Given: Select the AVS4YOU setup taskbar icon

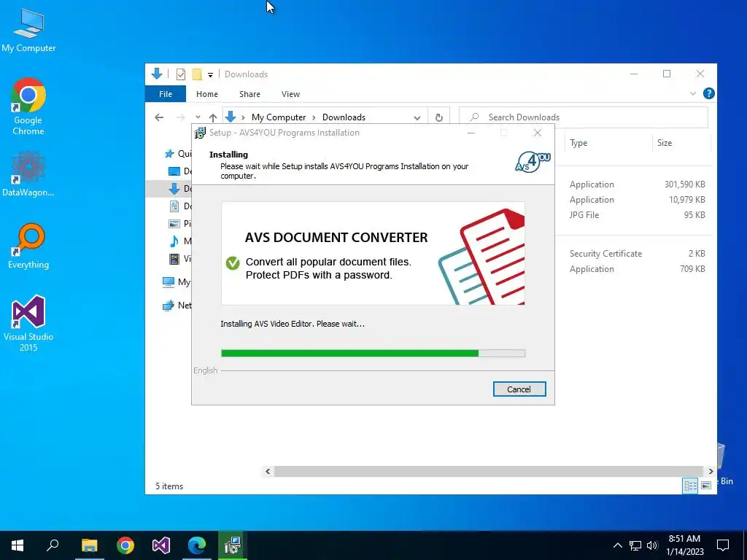Looking at the screenshot, I should coord(233,545).
